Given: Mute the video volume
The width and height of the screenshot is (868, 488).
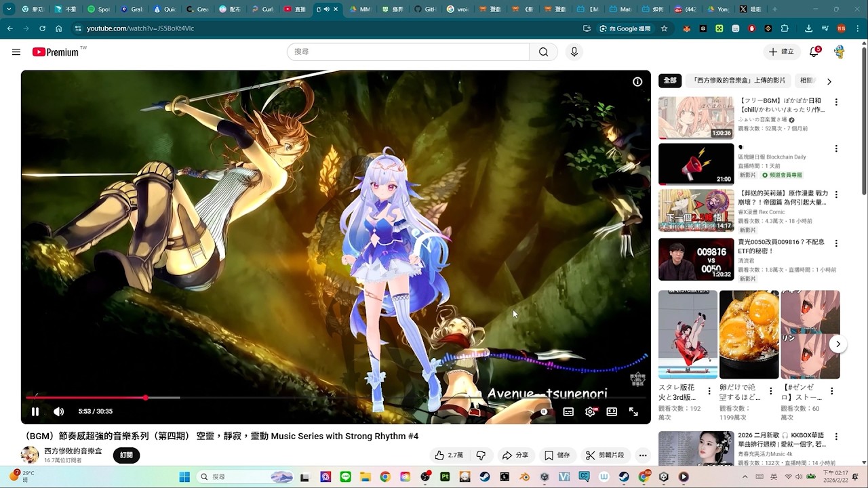Looking at the screenshot, I should [x=59, y=411].
